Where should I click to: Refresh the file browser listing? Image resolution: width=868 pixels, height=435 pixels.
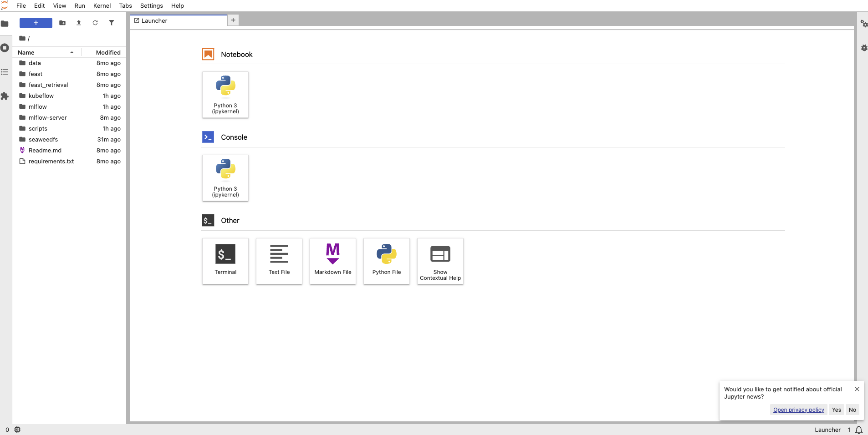(x=95, y=23)
